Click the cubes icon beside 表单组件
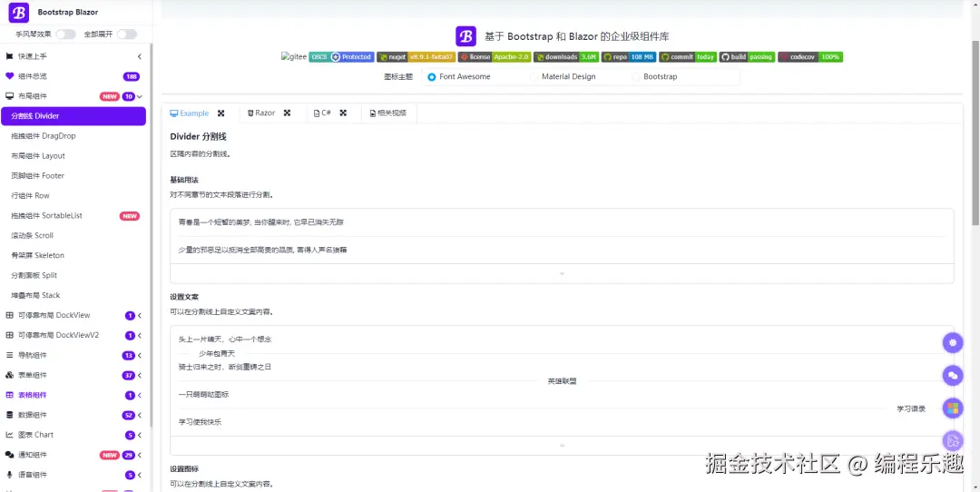The image size is (980, 492). tap(9, 375)
